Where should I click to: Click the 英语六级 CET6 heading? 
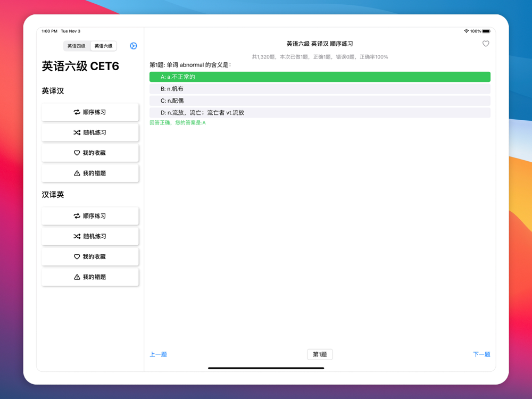tap(80, 66)
